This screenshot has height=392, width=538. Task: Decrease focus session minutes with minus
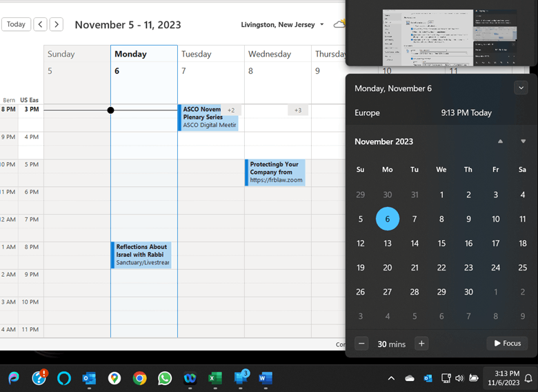pos(361,344)
